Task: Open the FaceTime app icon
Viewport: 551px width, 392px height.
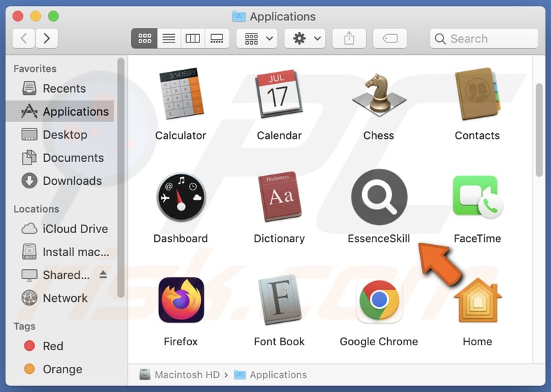Action: [x=478, y=197]
